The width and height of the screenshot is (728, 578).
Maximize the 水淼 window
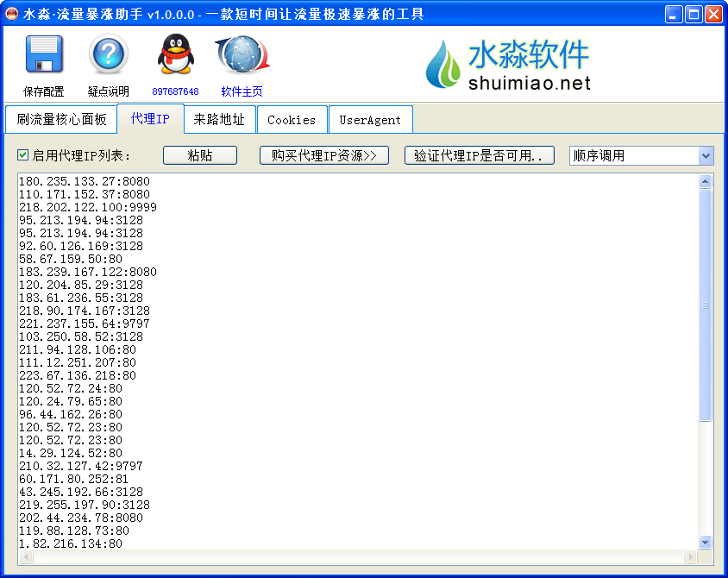click(693, 15)
